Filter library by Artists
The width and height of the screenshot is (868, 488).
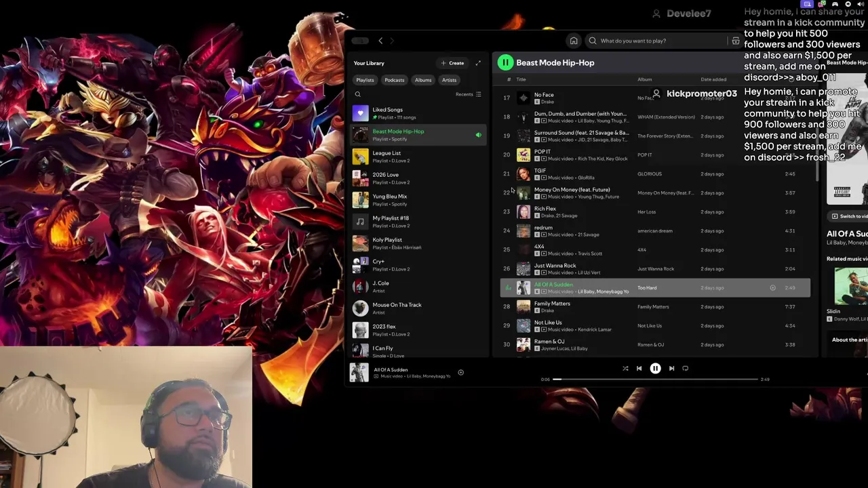450,80
